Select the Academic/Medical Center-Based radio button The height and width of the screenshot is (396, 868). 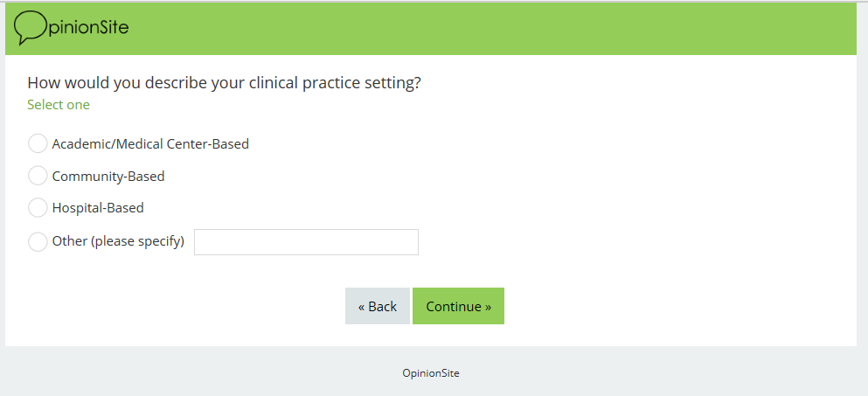click(38, 143)
